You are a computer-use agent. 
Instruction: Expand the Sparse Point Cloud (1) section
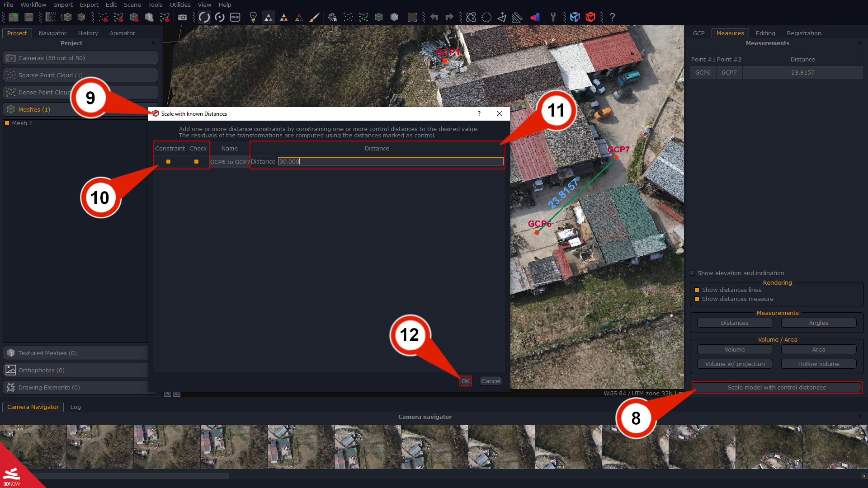[x=80, y=75]
